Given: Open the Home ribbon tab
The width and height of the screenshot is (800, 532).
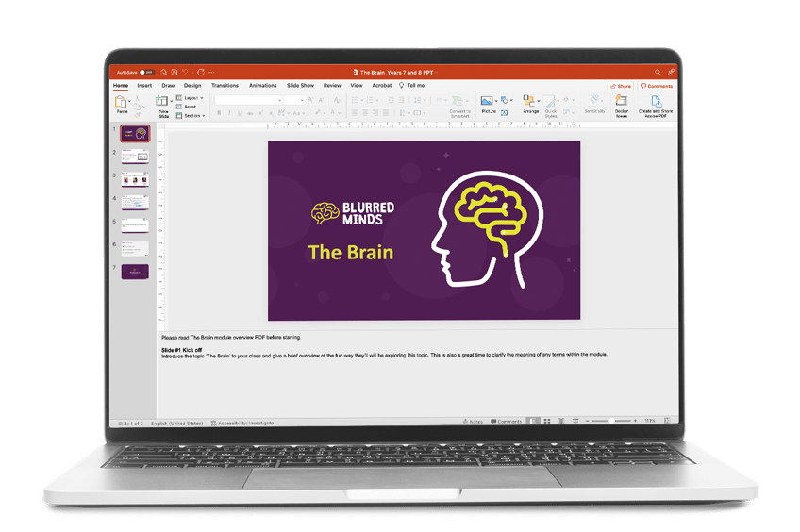Looking at the screenshot, I should pyautogui.click(x=121, y=86).
